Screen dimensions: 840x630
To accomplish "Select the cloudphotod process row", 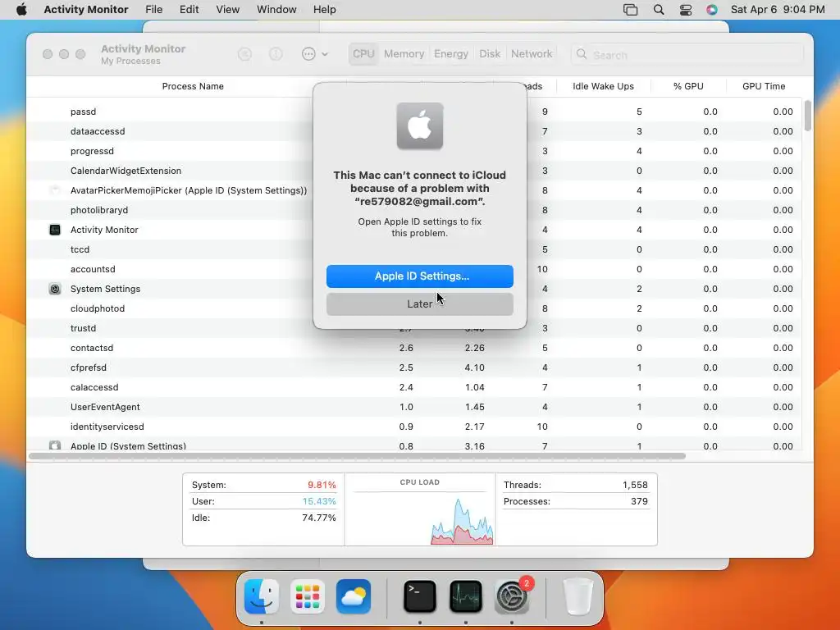I will [414, 308].
